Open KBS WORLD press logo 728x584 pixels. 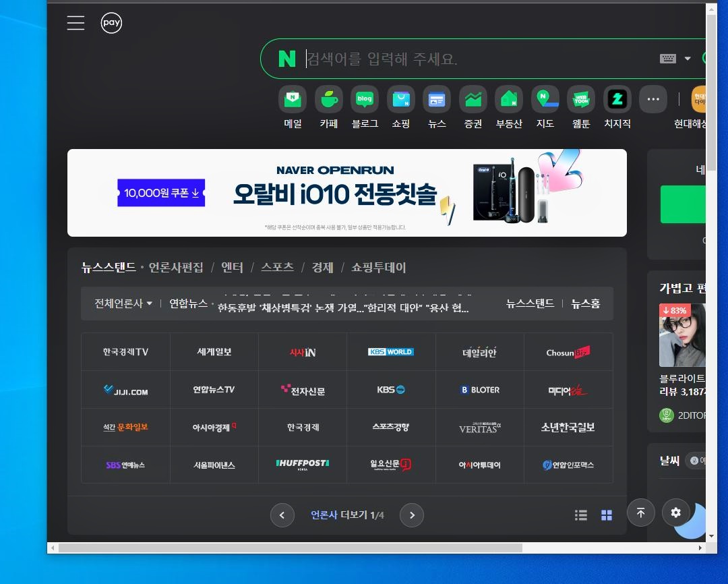point(391,352)
